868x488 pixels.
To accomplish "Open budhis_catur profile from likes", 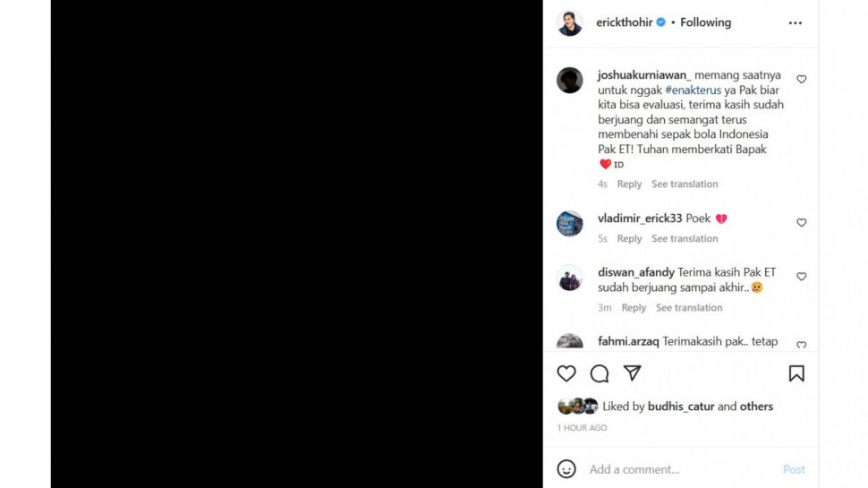I will click(x=681, y=407).
